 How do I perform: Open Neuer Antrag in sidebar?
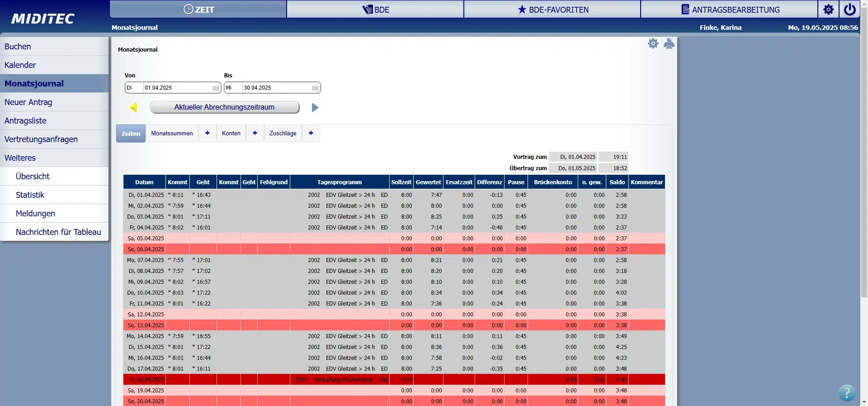click(28, 102)
